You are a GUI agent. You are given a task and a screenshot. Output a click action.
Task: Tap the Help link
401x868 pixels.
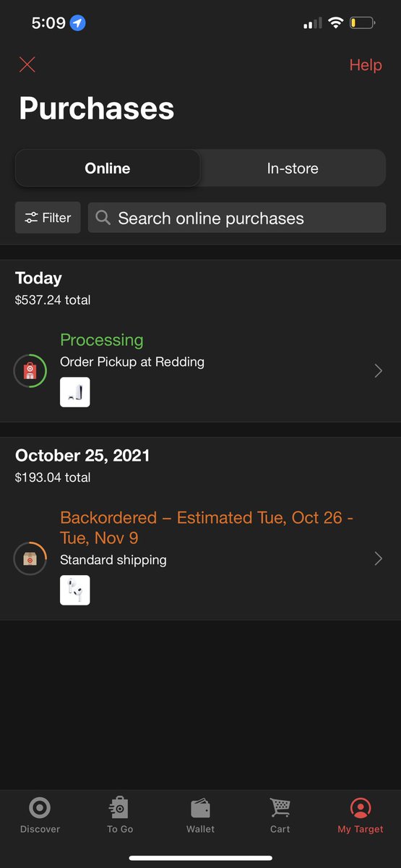tap(366, 65)
